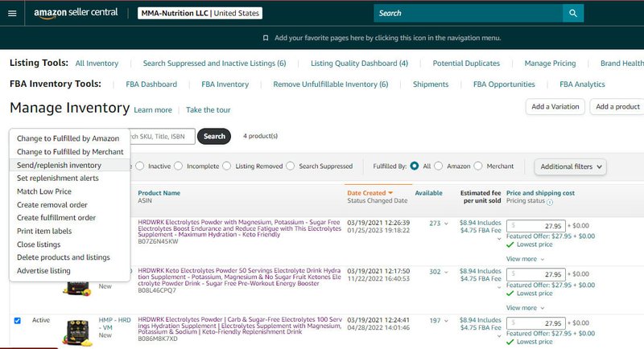Select Create removal order

pyautogui.click(x=52, y=204)
